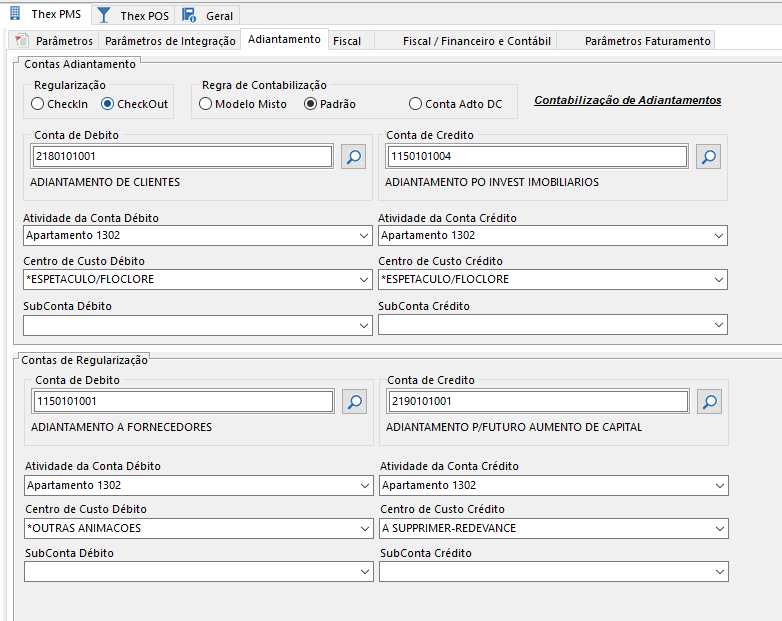This screenshot has width=782, height=621.
Task: Switch to the Fiscal tab
Action: (347, 41)
